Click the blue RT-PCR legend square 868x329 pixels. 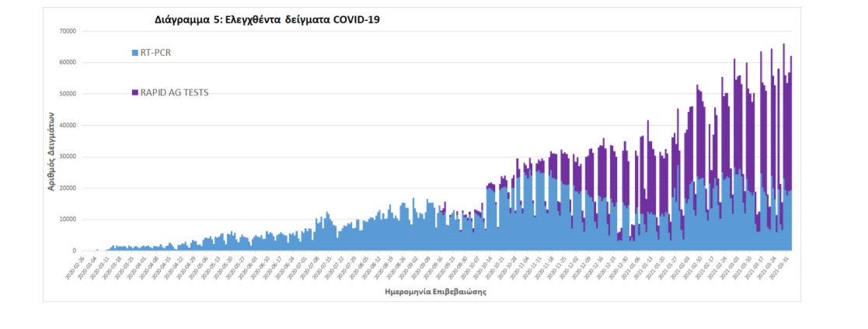point(135,53)
